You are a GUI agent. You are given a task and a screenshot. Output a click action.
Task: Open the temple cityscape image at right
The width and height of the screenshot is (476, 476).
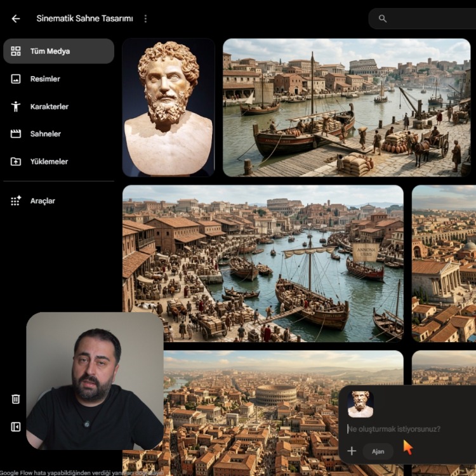[444, 263]
